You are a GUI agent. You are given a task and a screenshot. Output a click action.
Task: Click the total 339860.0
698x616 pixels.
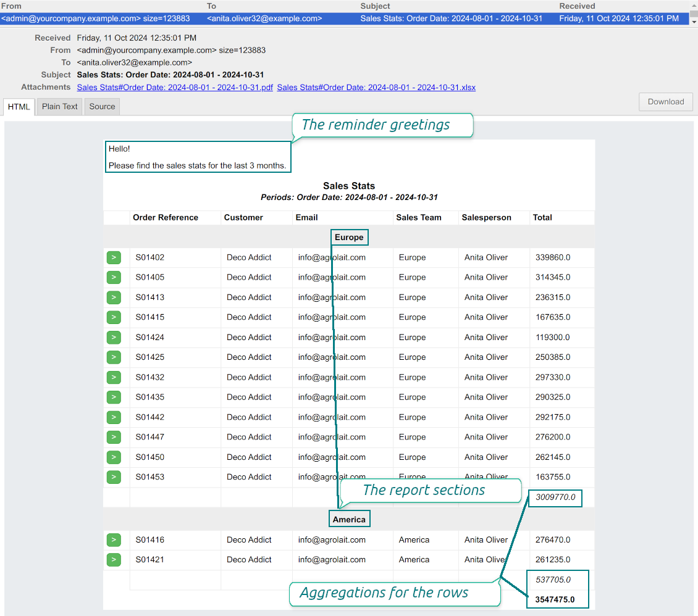(553, 257)
